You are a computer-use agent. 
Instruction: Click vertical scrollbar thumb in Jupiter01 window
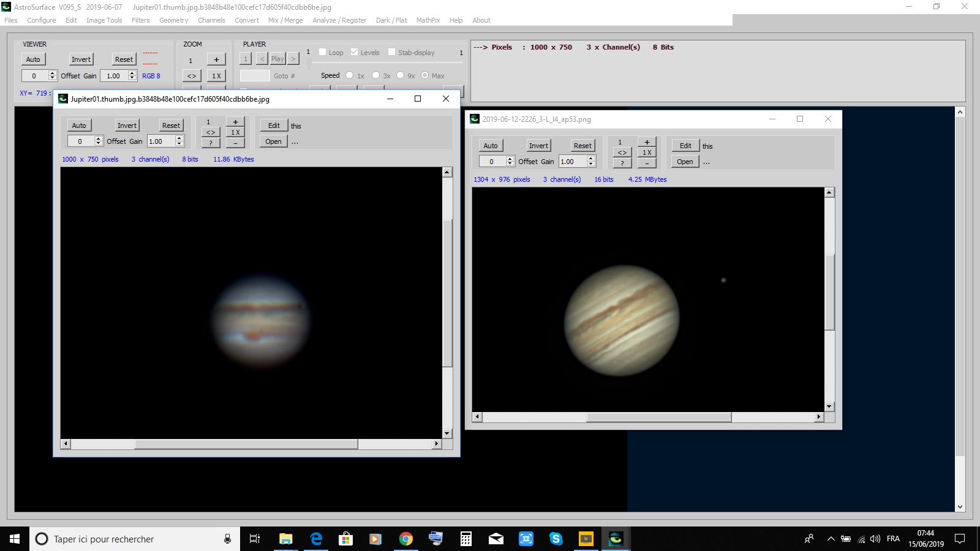tap(447, 293)
